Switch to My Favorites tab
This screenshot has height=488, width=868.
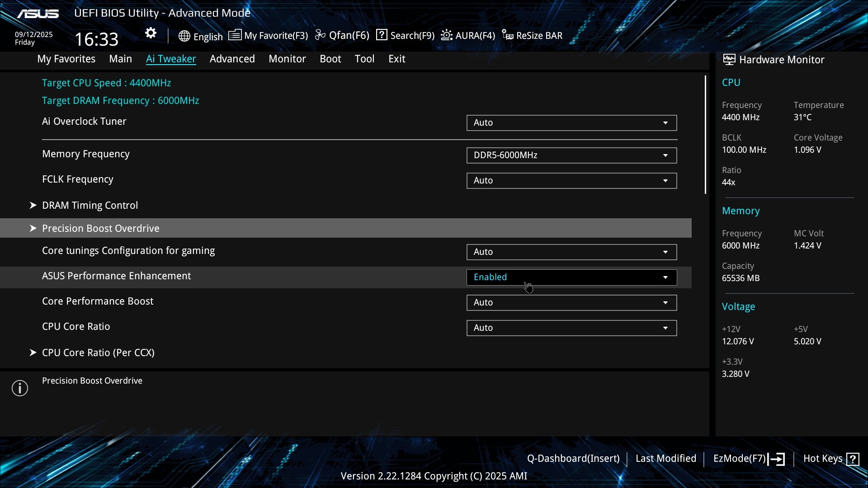coord(66,59)
